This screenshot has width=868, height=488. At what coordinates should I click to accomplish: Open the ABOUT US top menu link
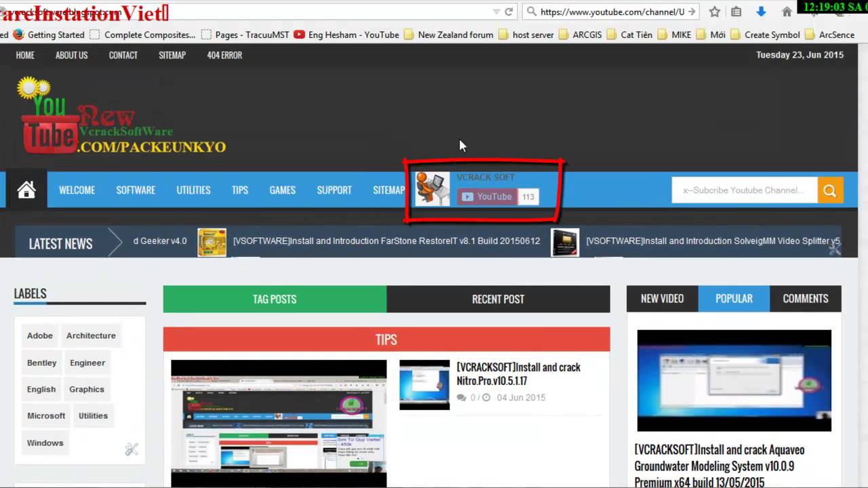[x=72, y=55]
